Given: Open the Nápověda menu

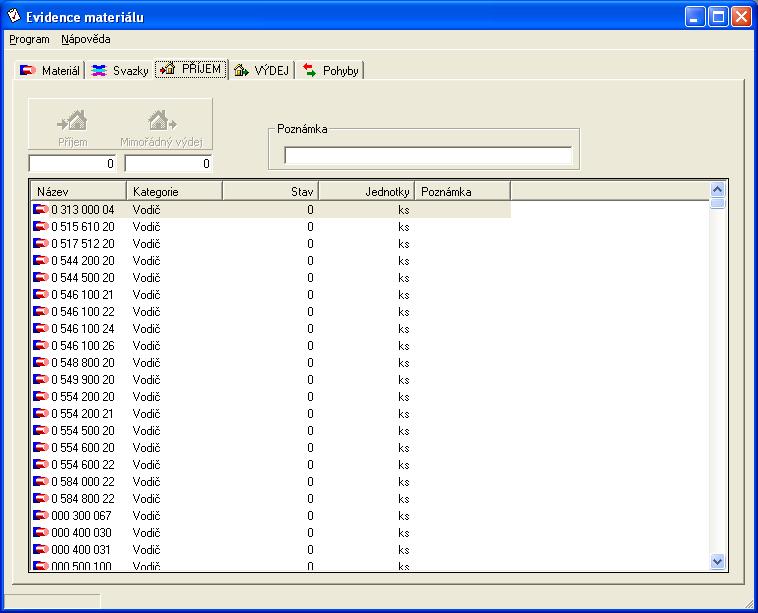Looking at the screenshot, I should click(86, 40).
